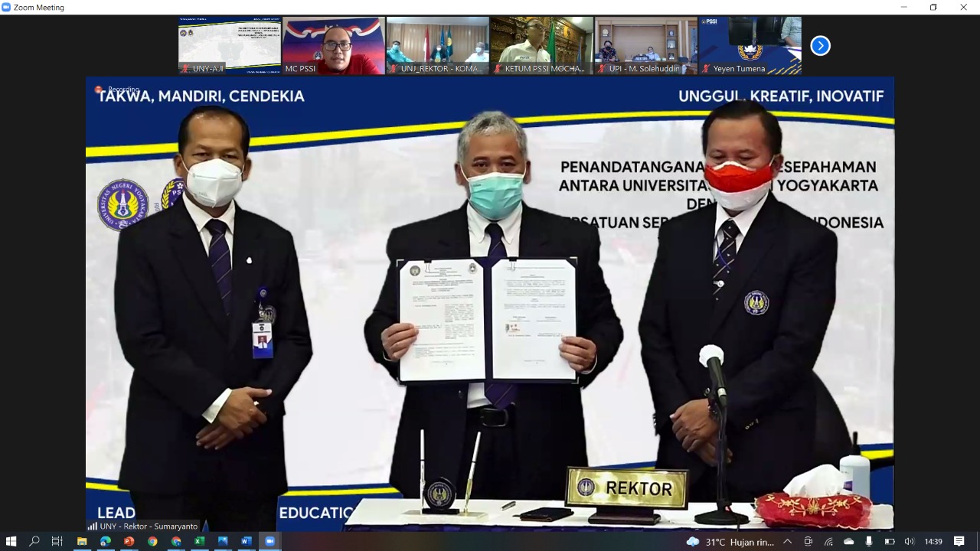Select the UNY-AJI participant thumbnail

coord(230,45)
